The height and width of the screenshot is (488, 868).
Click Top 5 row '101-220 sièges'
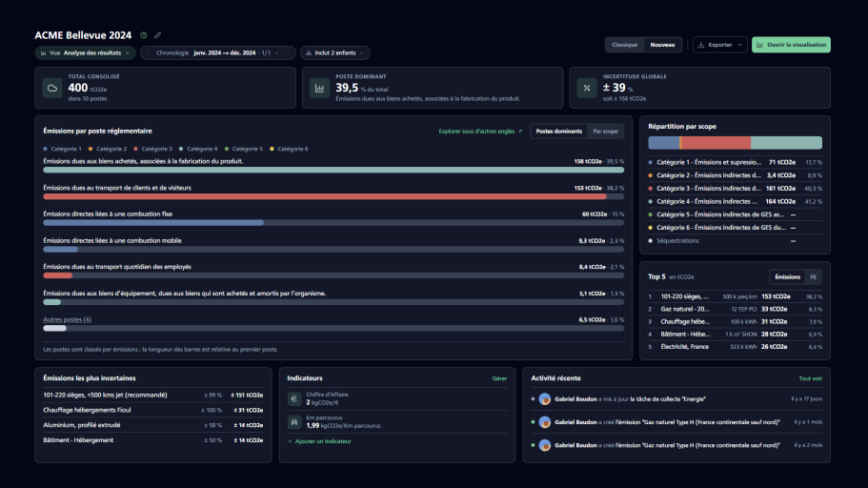click(736, 296)
